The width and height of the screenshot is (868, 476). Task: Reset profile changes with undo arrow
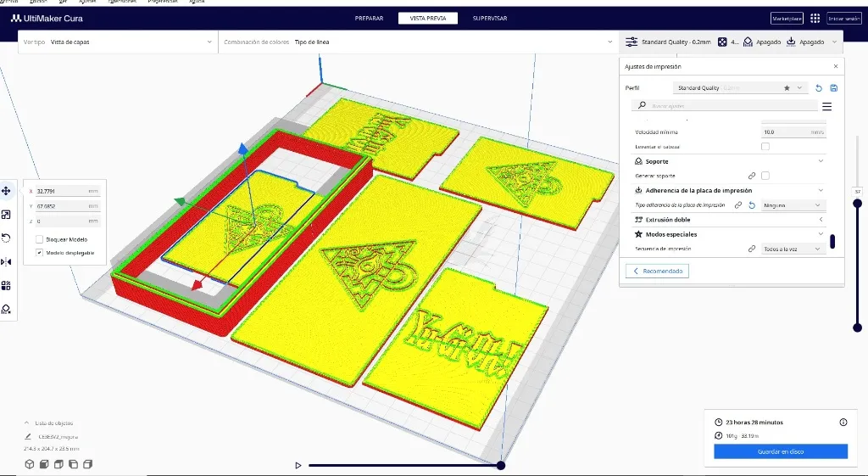(x=819, y=88)
